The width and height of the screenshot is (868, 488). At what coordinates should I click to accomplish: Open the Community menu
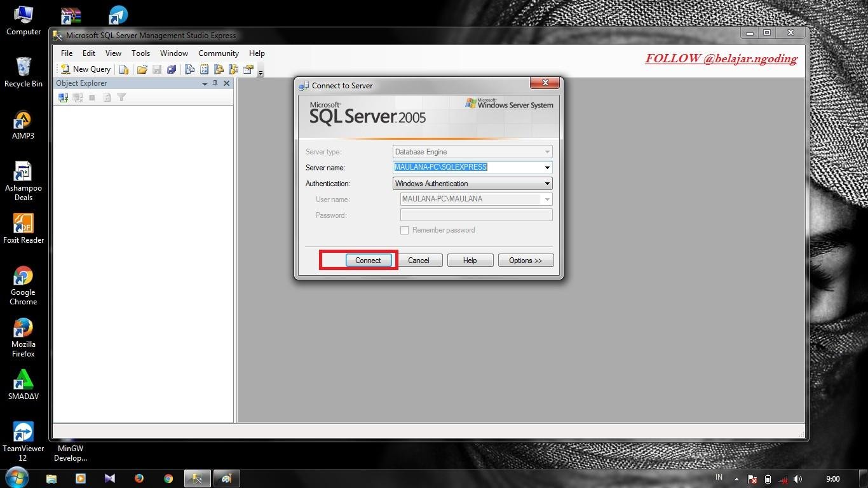coord(219,53)
